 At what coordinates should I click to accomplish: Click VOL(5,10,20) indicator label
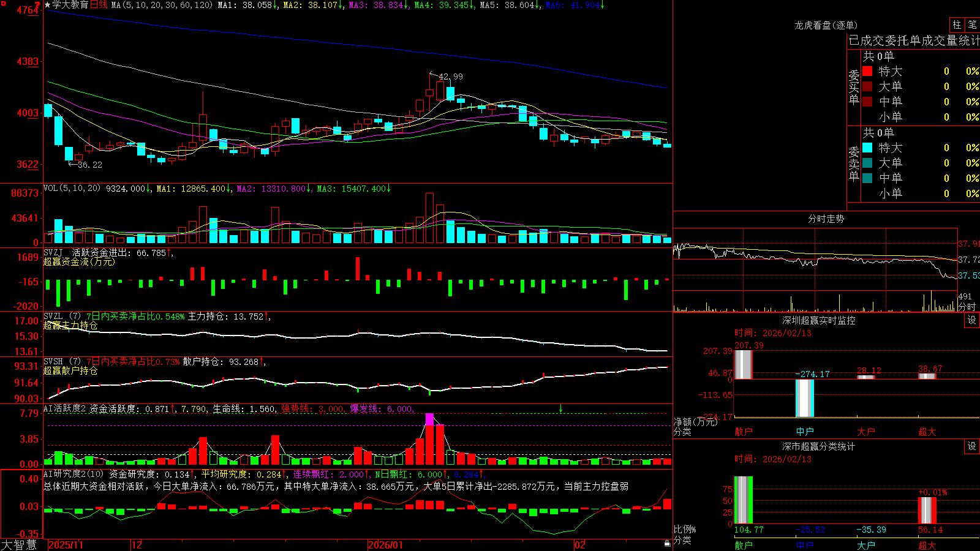(72, 189)
